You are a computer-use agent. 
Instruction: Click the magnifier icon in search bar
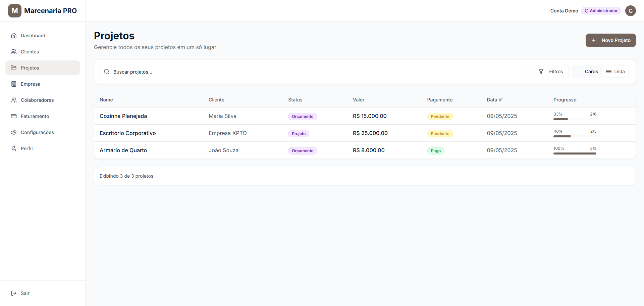[107, 72]
